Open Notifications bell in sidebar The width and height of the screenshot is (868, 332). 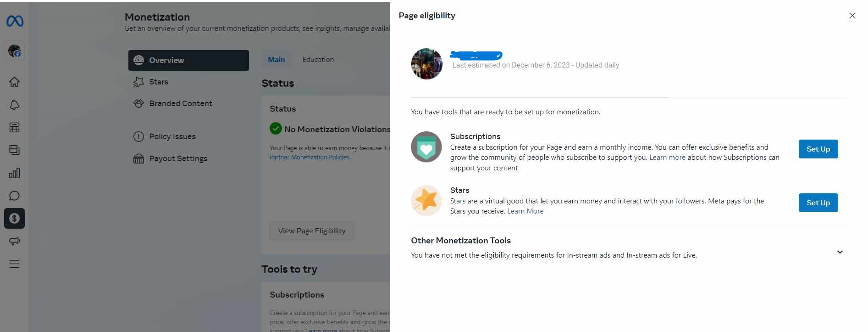point(15,105)
